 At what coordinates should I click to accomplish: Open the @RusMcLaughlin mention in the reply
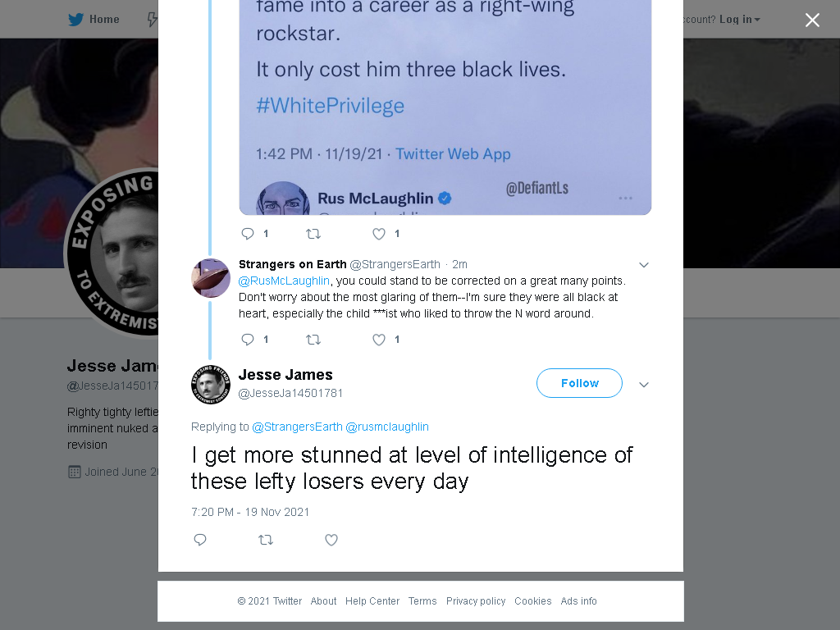pyautogui.click(x=284, y=281)
